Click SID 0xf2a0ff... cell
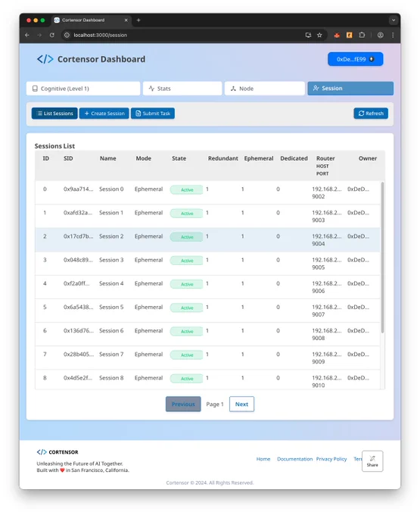 (76, 284)
